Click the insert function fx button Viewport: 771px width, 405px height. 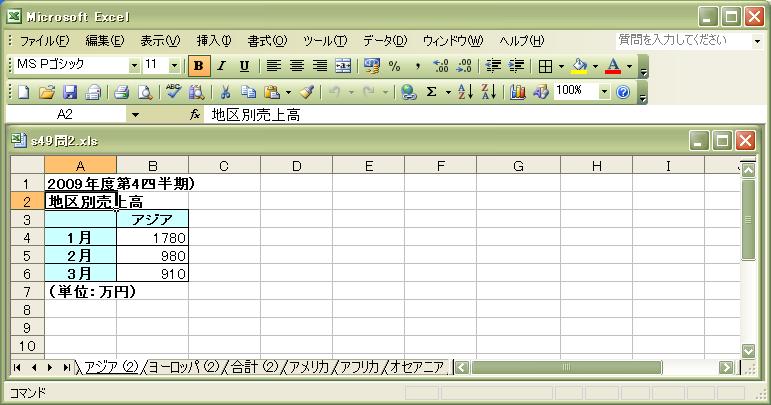pyautogui.click(x=195, y=115)
